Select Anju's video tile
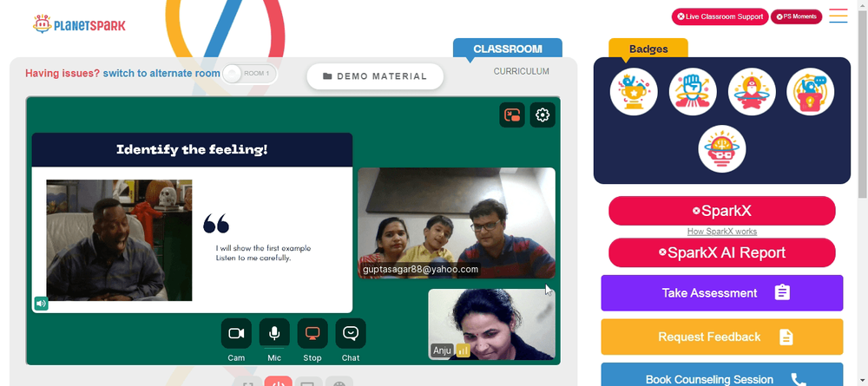This screenshot has width=868, height=386. tap(491, 324)
